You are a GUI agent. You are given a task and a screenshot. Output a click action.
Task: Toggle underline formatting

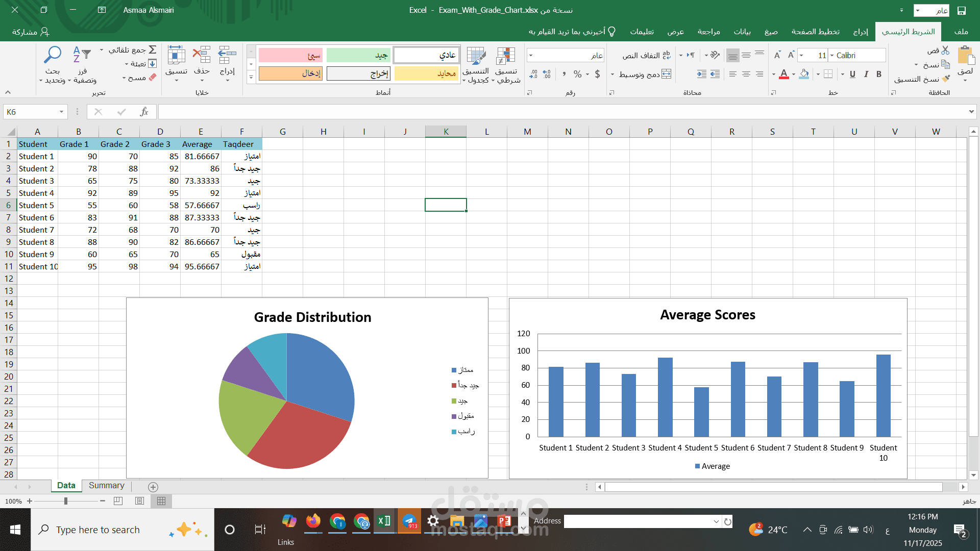pos(852,74)
